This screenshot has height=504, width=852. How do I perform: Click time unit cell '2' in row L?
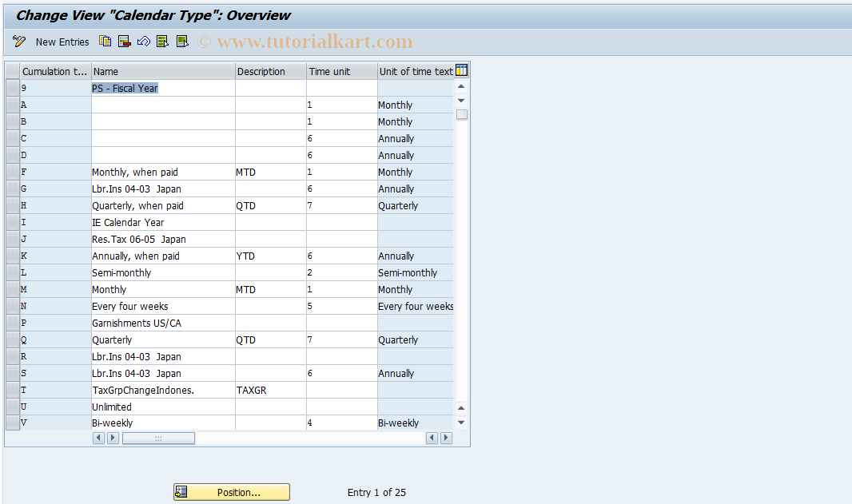click(x=342, y=272)
